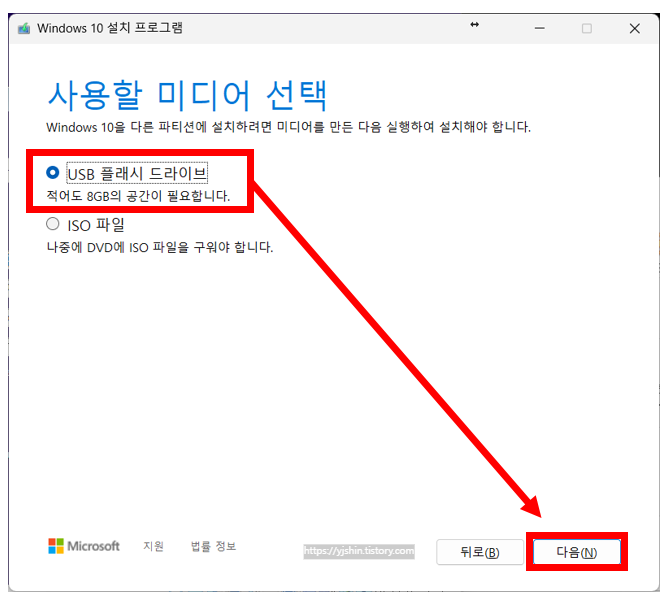Click the 'Windows 10 설치 프로그램' title text
The height and width of the screenshot is (605, 665).
click(x=110, y=28)
